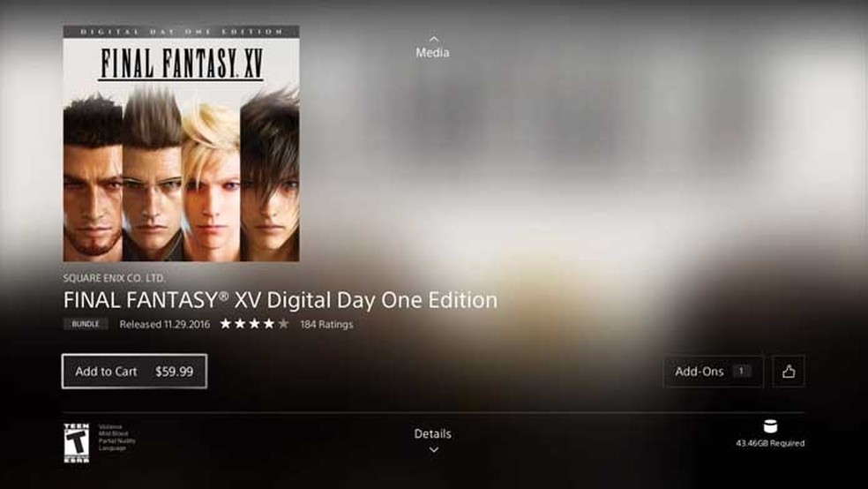868x489 pixels.
Task: Click the ESRB Teen rating icon
Action: [77, 442]
